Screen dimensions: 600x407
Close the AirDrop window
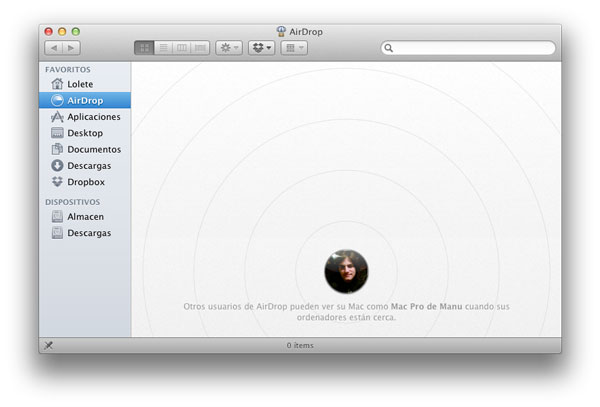pyautogui.click(x=49, y=31)
